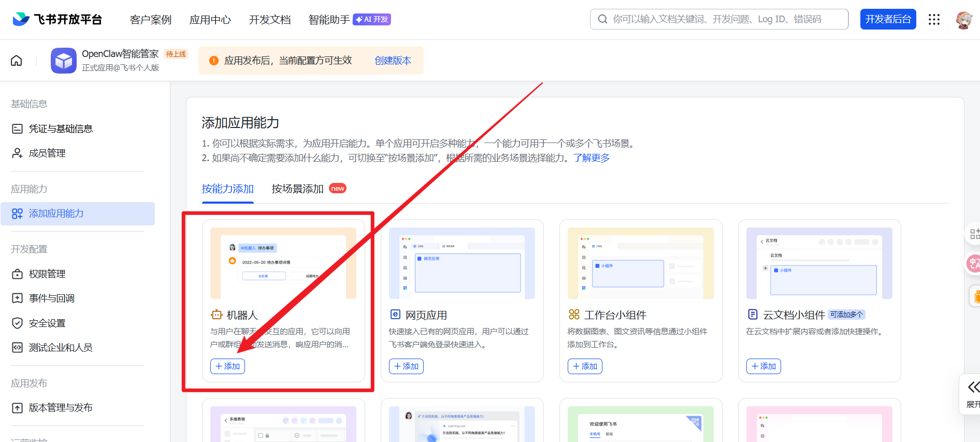Switch to the 按场景添加 tab
980x442 pixels.
(297, 189)
